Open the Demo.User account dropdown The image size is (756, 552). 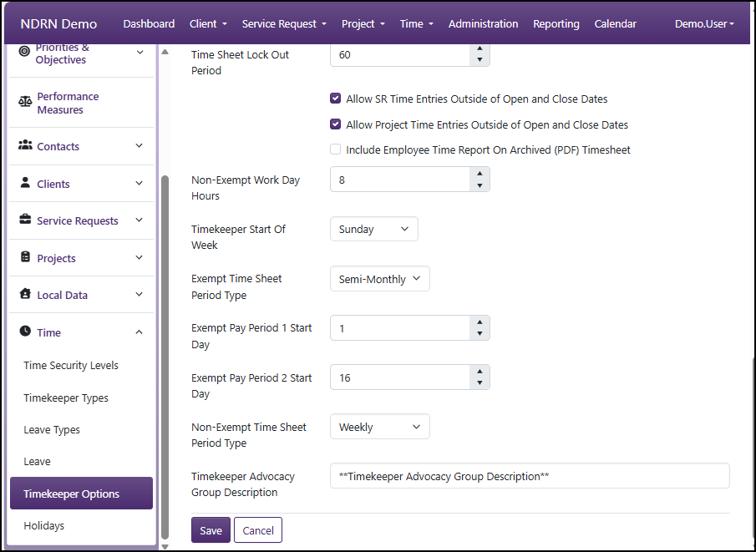(704, 23)
